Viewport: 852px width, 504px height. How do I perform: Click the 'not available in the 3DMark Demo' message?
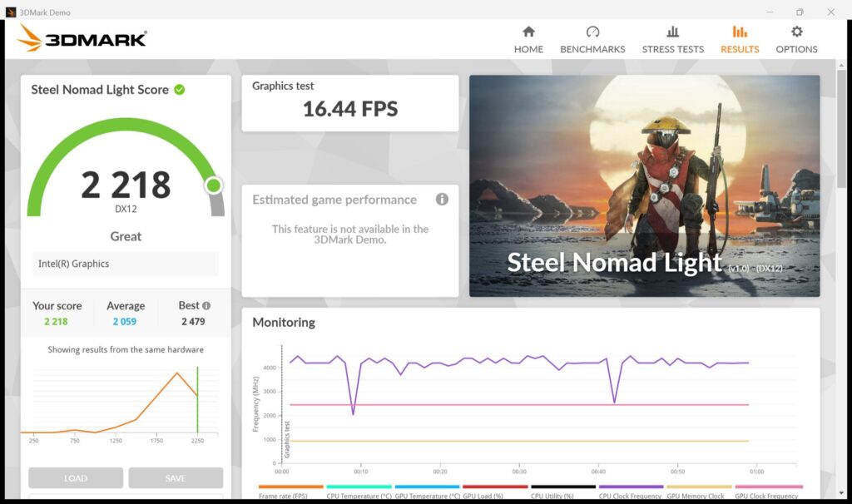tap(350, 234)
